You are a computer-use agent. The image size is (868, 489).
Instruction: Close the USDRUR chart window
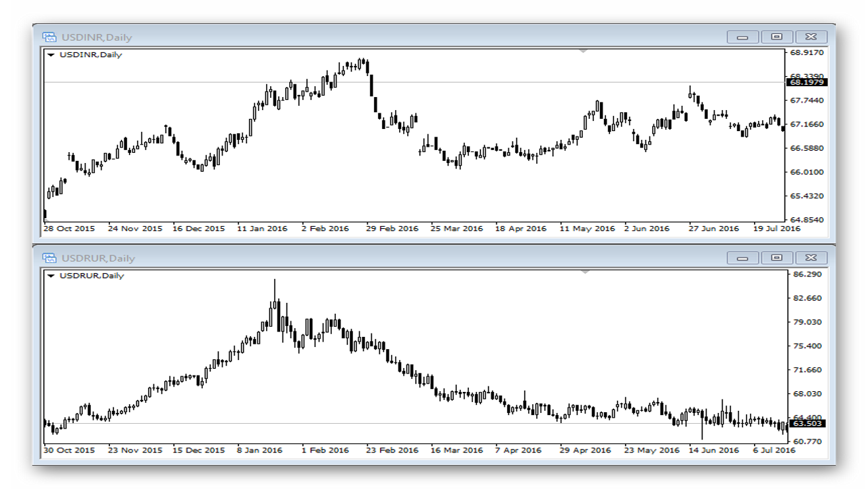[x=811, y=258]
